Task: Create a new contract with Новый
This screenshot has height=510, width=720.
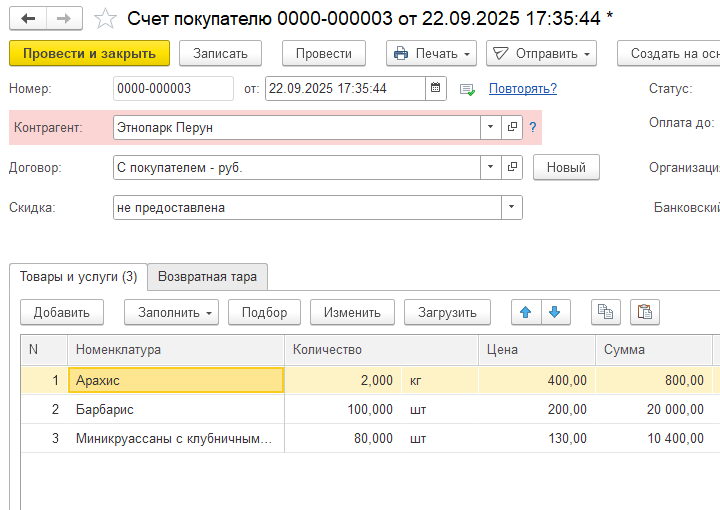Action: click(566, 167)
